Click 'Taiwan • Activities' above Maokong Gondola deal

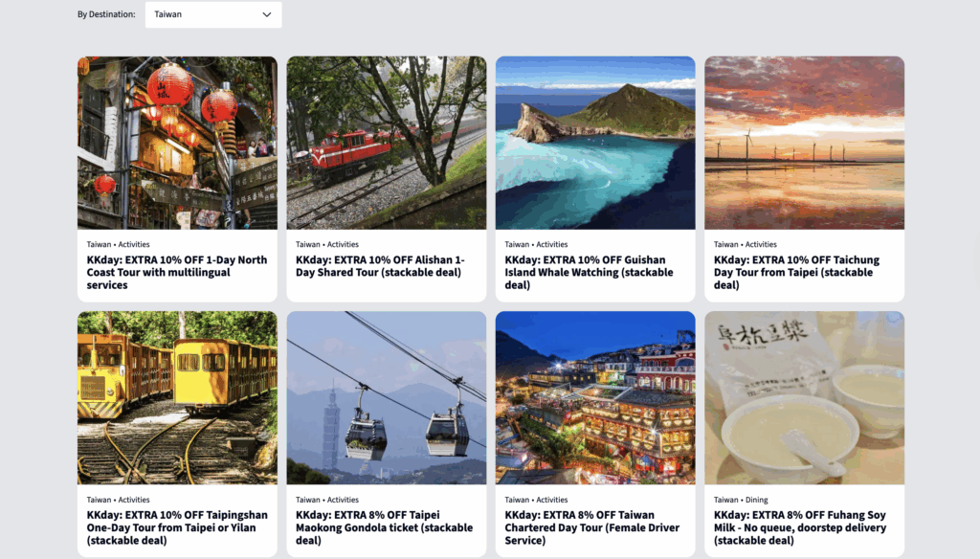coord(327,500)
